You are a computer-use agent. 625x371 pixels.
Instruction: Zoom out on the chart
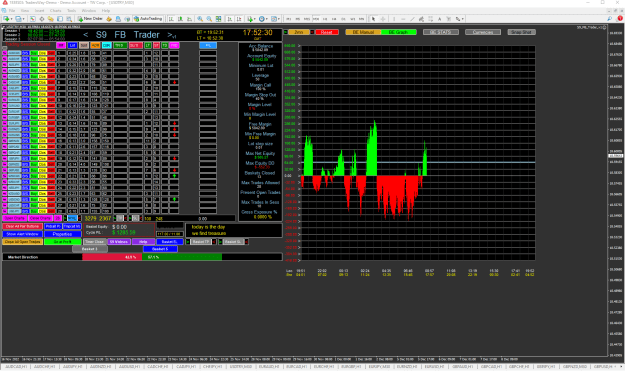[209, 19]
